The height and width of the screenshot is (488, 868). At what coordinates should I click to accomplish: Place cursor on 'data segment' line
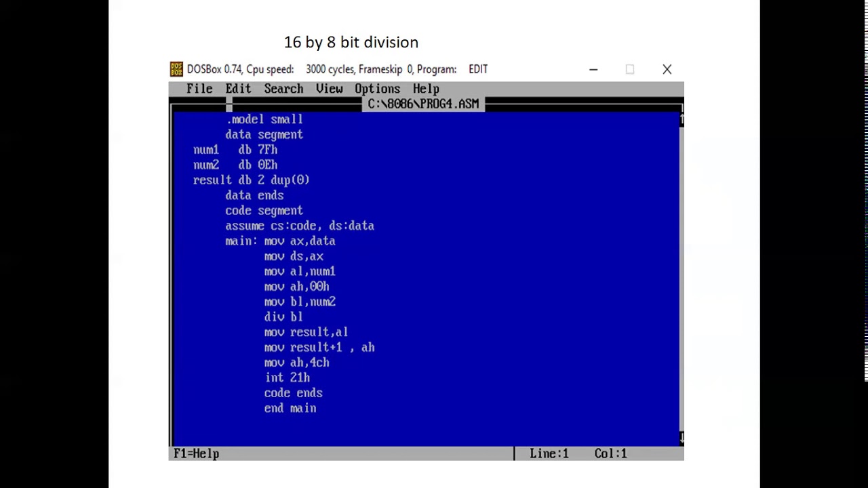coord(264,134)
